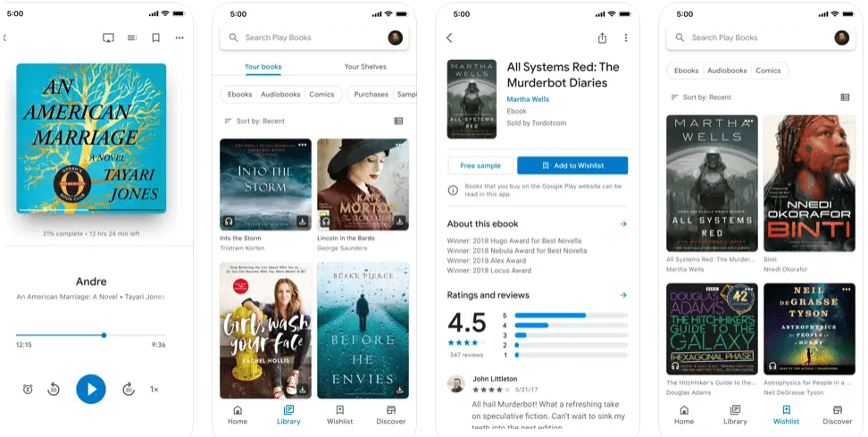Open Martha Wells author link

point(528,99)
